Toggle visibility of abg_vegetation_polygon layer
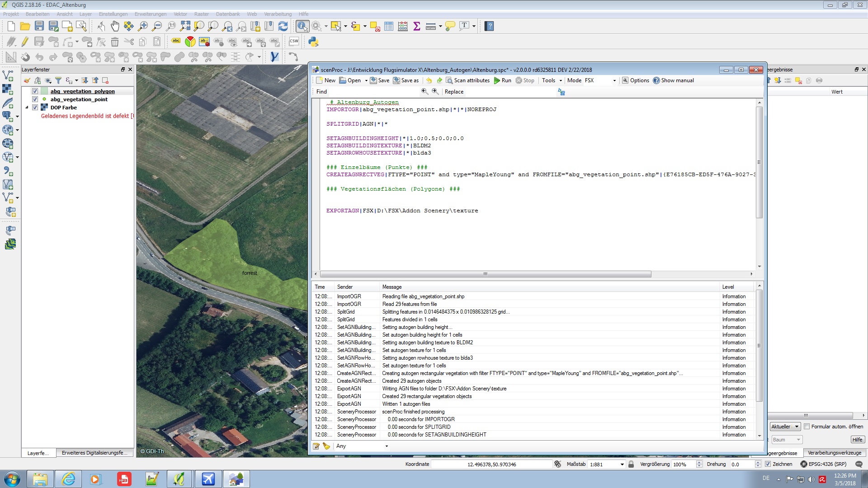The height and width of the screenshot is (488, 868). [x=35, y=91]
